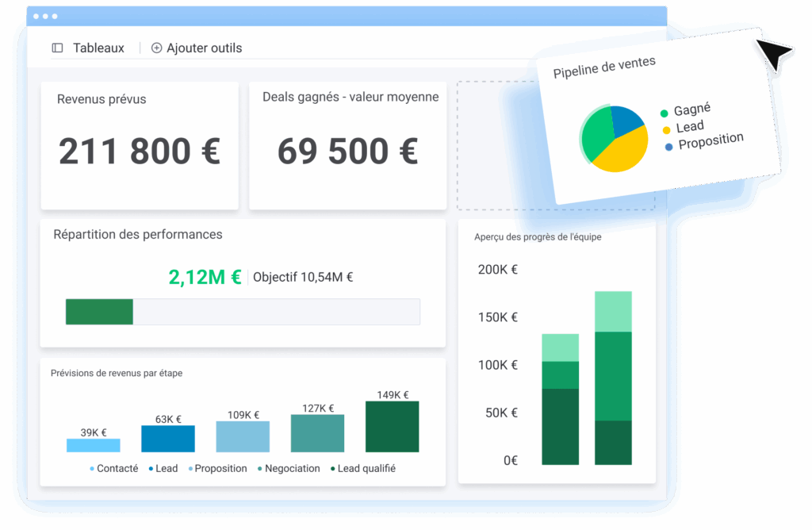Screen dimensions: 812x530
Task: Open the Revenus prévus widget value 211 800 €
Action: 140,152
